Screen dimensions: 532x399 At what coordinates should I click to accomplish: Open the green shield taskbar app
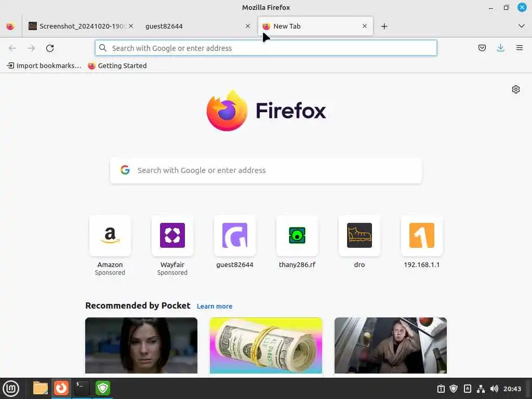(x=103, y=388)
